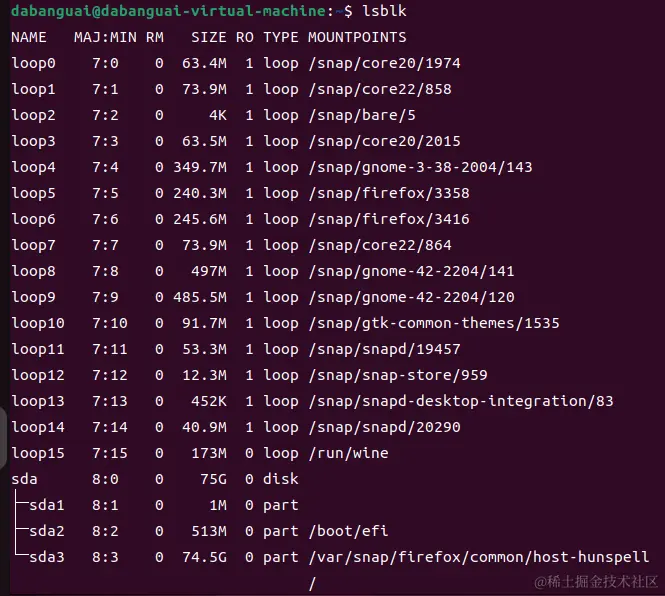Click the /snap/snap-store/959 mount path
The height and width of the screenshot is (596, 665).
pyautogui.click(x=397, y=375)
